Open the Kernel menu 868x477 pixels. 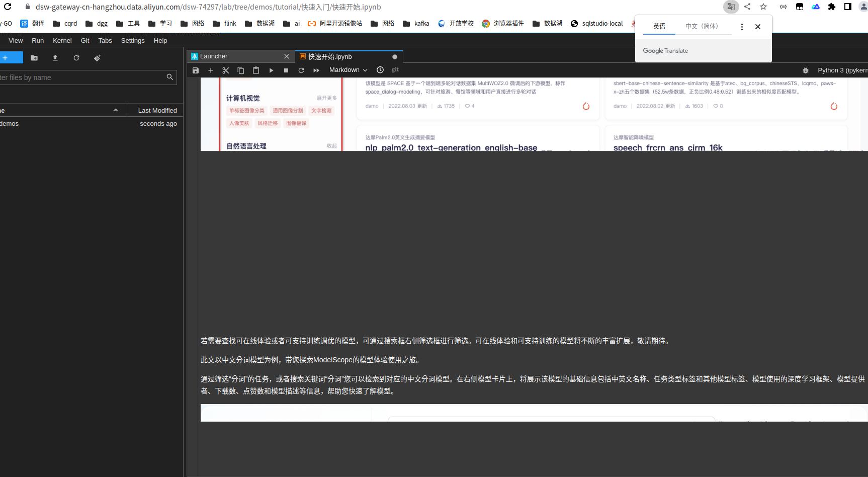62,40
